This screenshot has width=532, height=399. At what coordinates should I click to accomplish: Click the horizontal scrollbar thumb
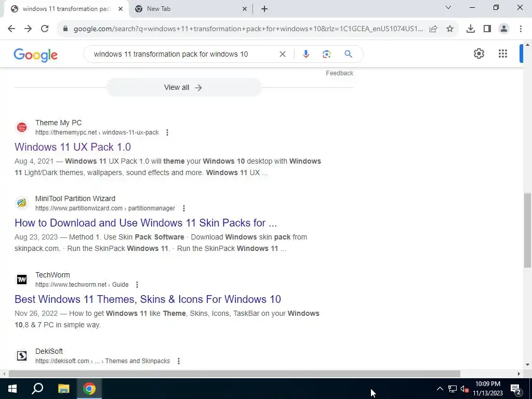(x=234, y=374)
